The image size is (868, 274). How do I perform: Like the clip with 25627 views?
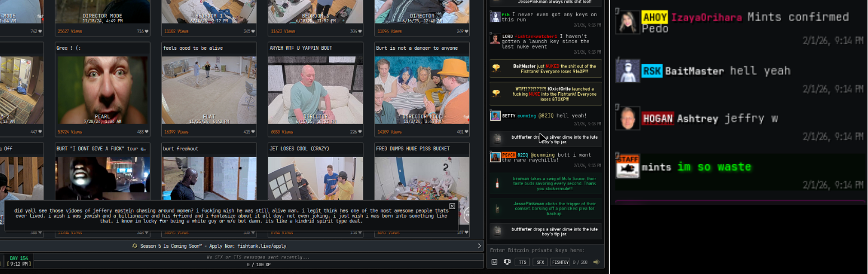[x=146, y=31]
